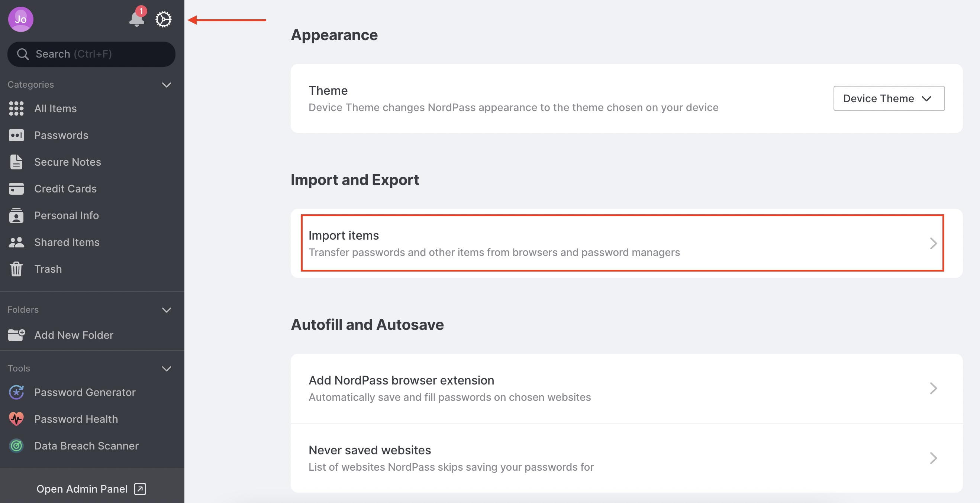This screenshot has width=980, height=503.
Task: Click the chevron on Import items row
Action: 933,243
